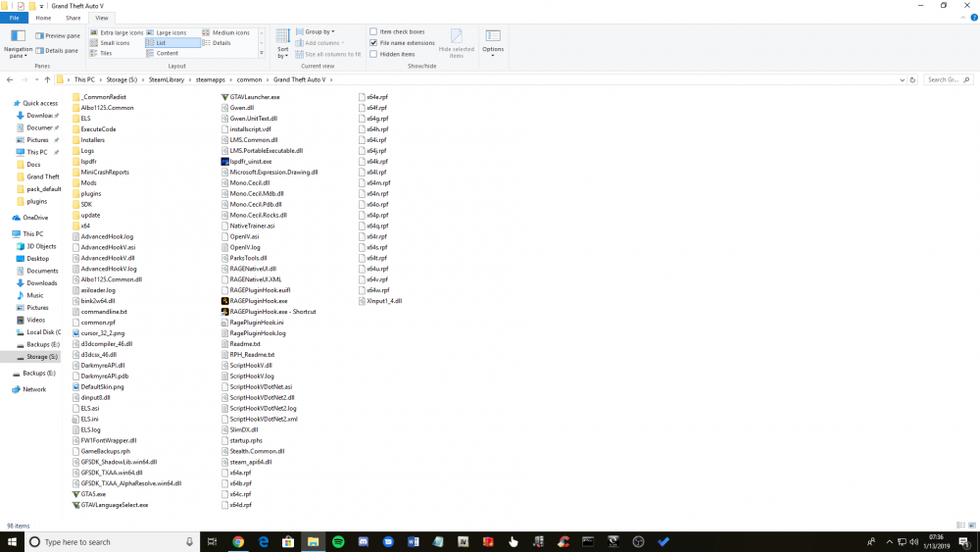Image resolution: width=980 pixels, height=552 pixels.
Task: Select the Xinput1_4.dll file
Action: [x=380, y=301]
